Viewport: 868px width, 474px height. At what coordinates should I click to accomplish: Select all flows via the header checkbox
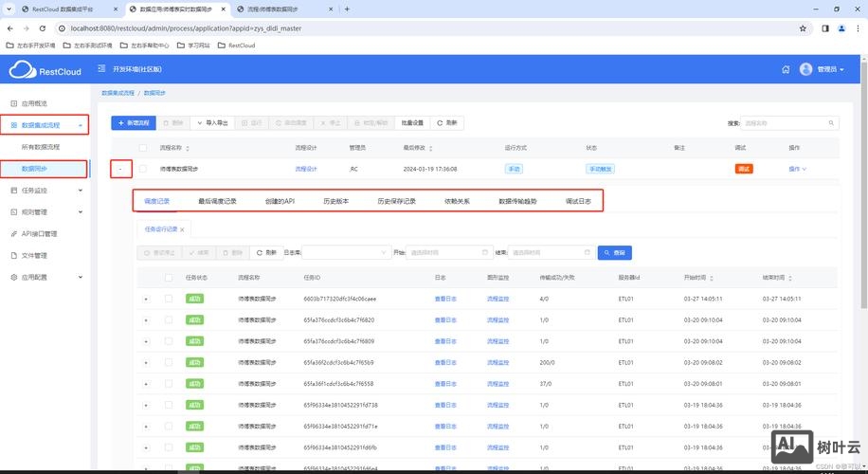(143, 148)
